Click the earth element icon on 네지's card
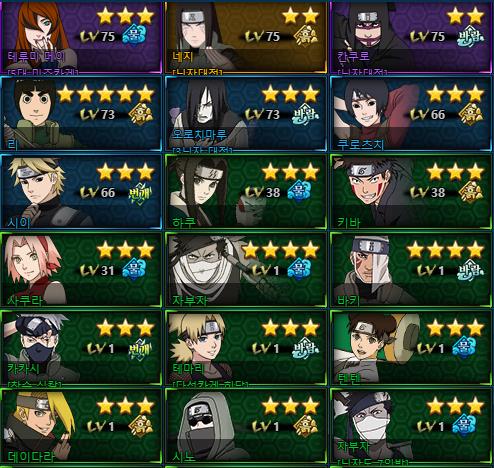This screenshot has height=468, width=494. click(x=305, y=36)
